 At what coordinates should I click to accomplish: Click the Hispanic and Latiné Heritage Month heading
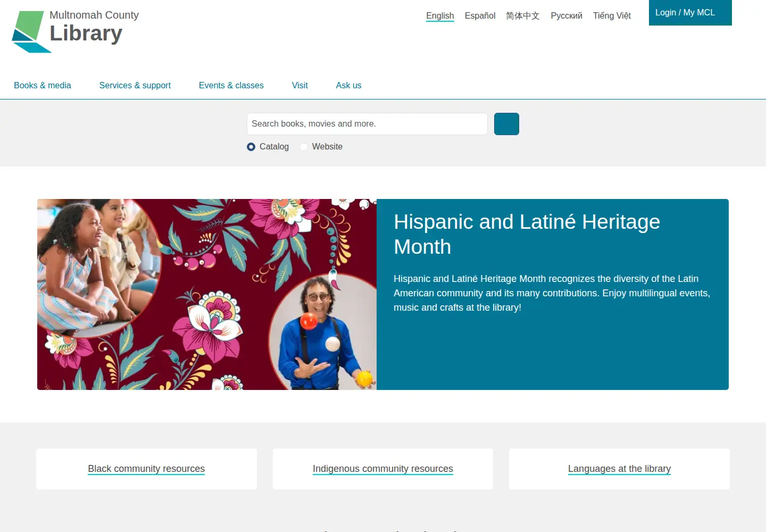tap(527, 234)
